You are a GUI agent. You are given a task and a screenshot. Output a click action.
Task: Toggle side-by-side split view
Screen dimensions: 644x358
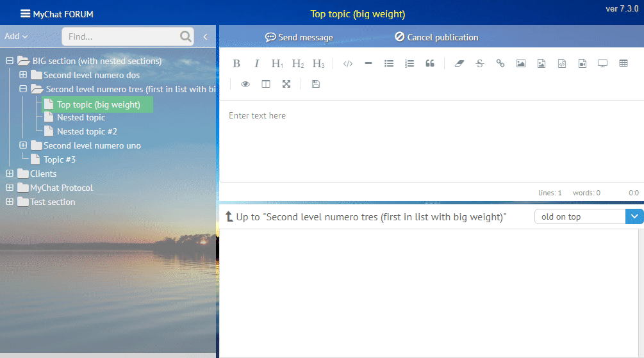coord(266,84)
